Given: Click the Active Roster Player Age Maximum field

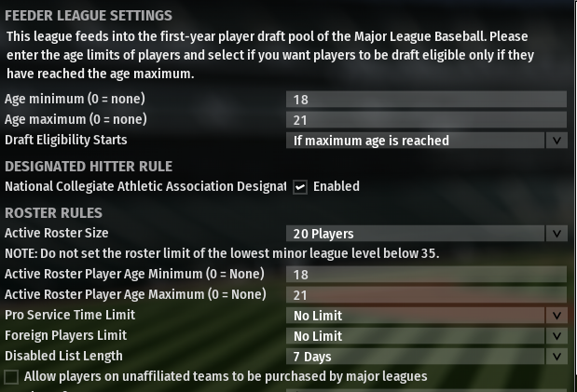Looking at the screenshot, I should pyautogui.click(x=426, y=295).
